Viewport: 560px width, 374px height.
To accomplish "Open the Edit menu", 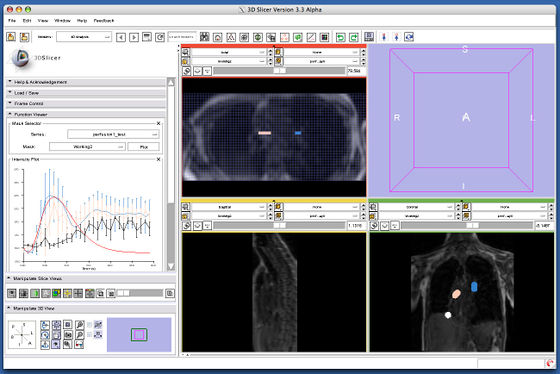I will [x=27, y=21].
